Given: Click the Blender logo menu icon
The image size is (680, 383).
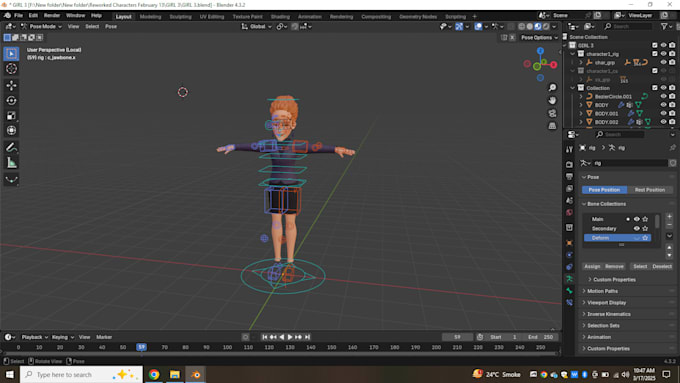Looking at the screenshot, I should click(7, 16).
